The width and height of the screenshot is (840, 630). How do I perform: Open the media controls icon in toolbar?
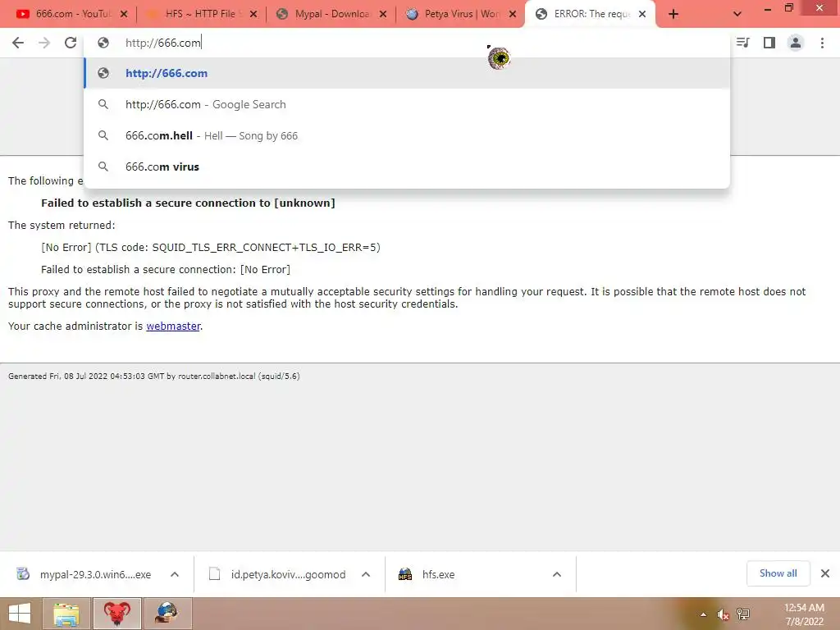click(x=742, y=43)
